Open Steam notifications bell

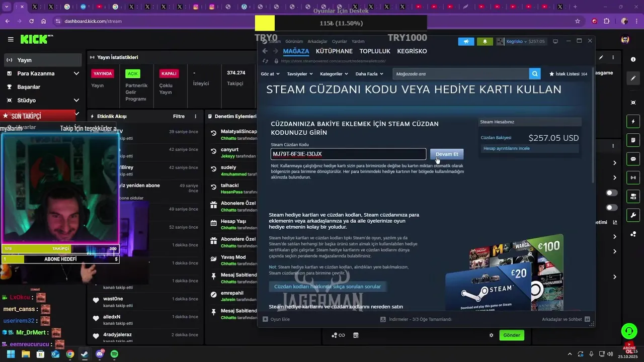coord(485,41)
